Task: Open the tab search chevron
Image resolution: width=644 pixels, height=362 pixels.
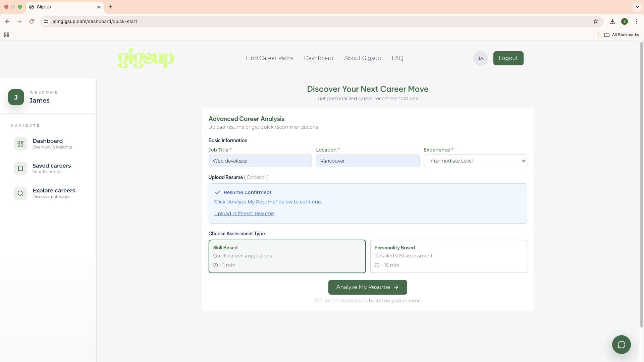Action: pos(637,7)
